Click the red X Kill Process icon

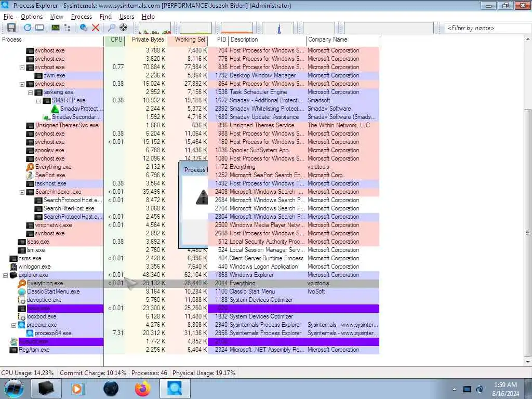point(96,28)
